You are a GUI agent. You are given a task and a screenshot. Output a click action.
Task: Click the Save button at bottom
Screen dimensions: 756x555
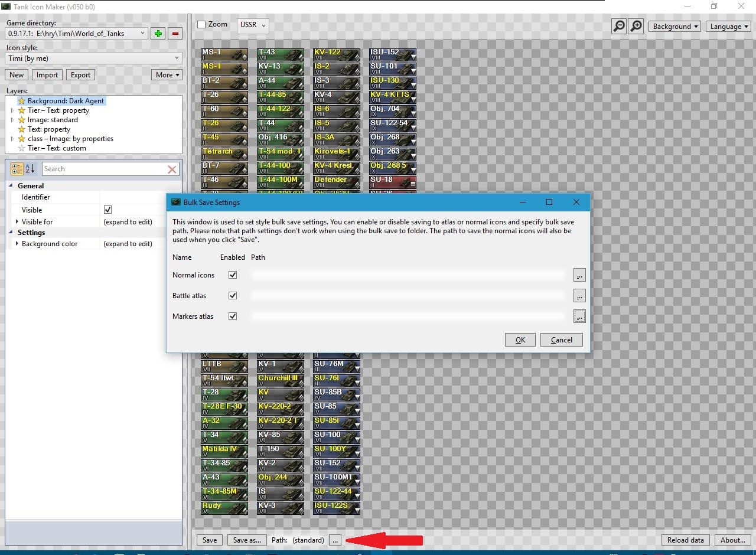[210, 540]
